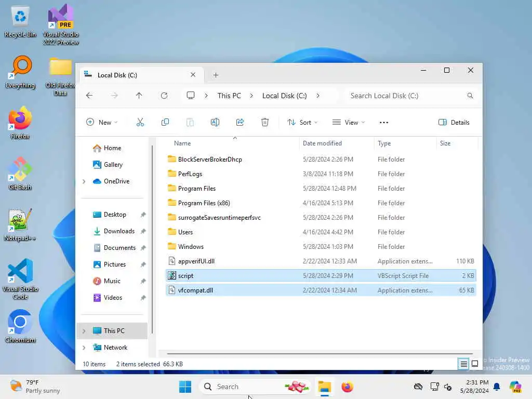This screenshot has height=399, width=532.
Task: Expand the Network tree node
Action: coord(84,348)
